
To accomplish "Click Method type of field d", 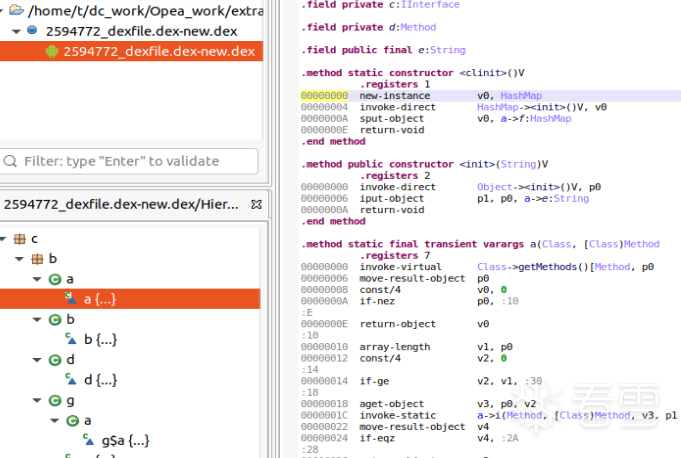I will [x=418, y=27].
